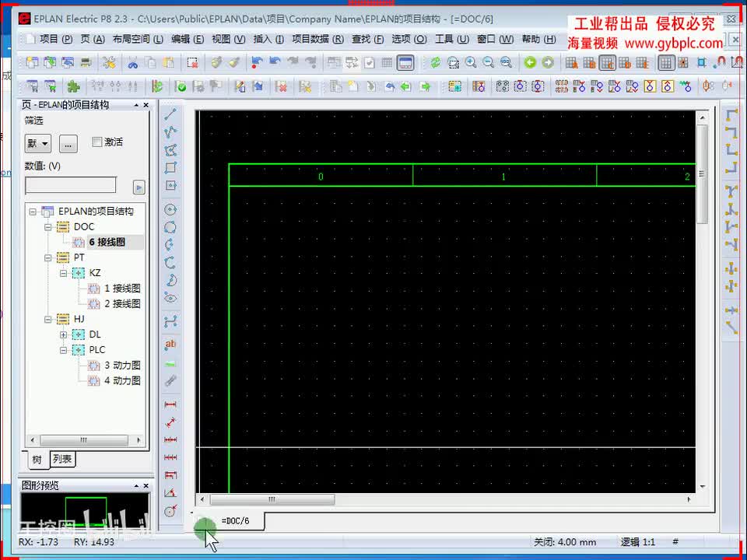Screen dimensions: 747x560
Task: Switch to the 列表 tab
Action: pos(62,459)
